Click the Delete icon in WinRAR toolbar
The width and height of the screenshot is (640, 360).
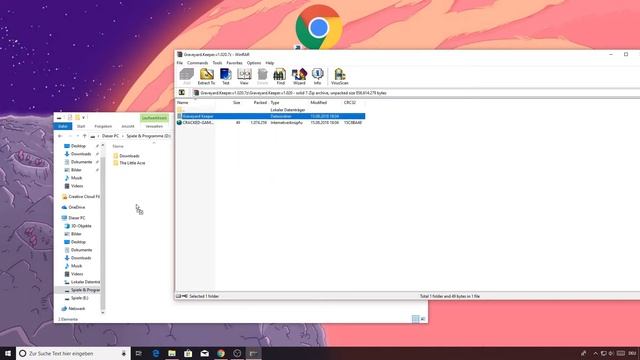(x=262, y=76)
